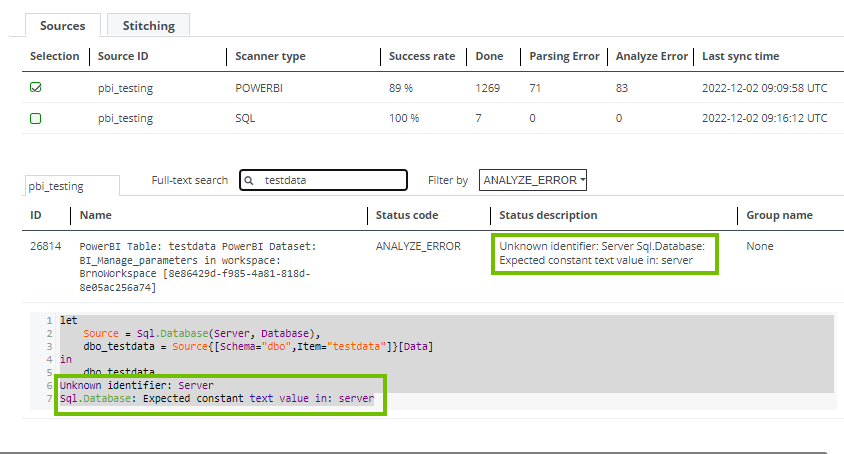
Task: Click pbi_testing source ID in POWERBI row
Action: (125, 88)
